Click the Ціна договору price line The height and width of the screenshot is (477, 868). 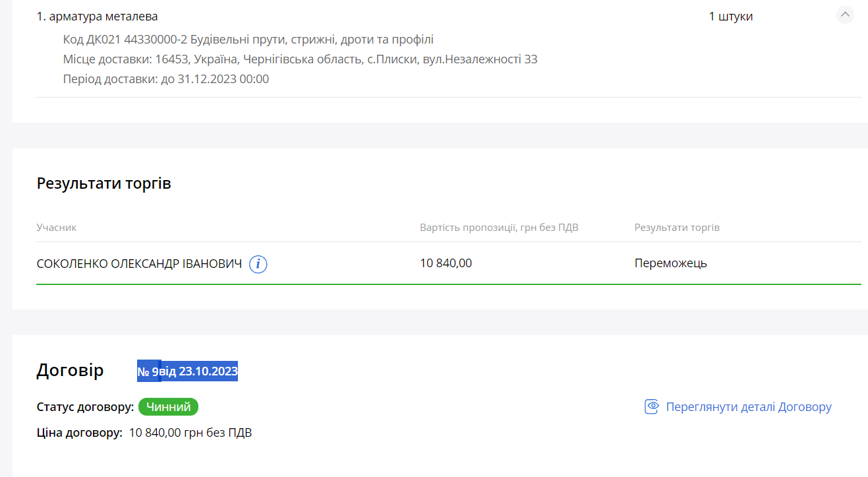coord(144,433)
